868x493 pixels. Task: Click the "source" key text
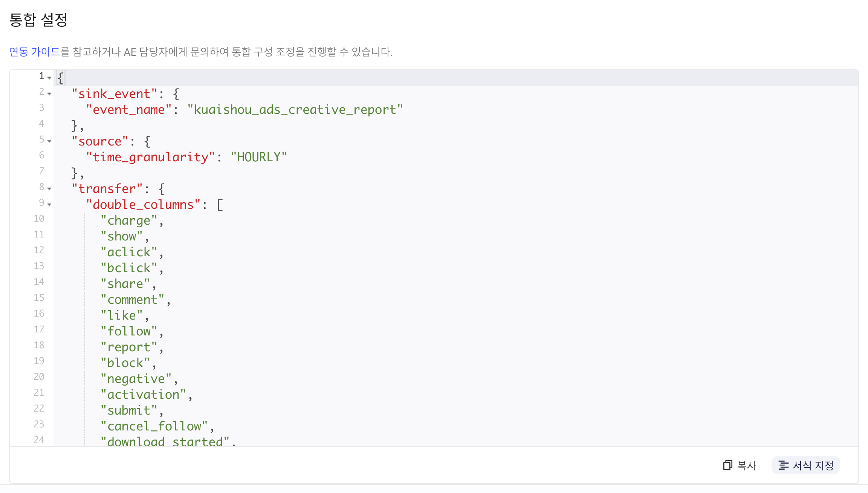(100, 141)
